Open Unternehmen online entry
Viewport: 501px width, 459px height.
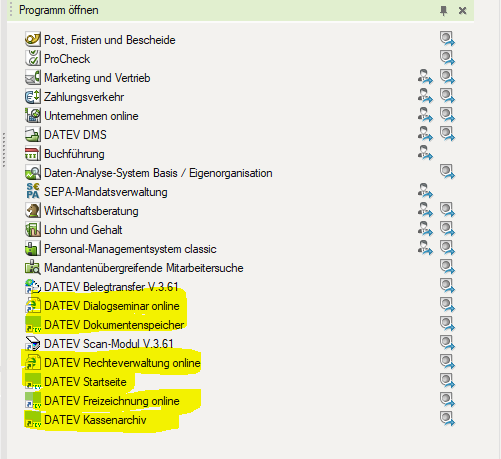91,116
